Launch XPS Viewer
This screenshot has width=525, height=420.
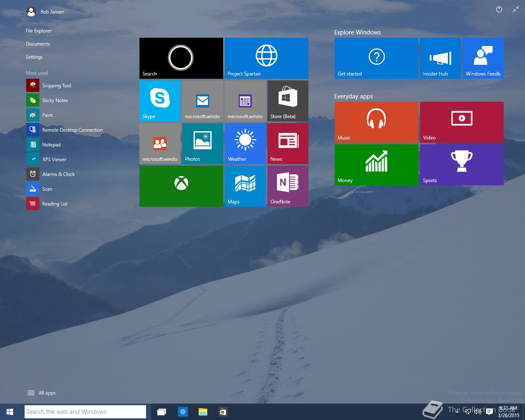point(46,160)
